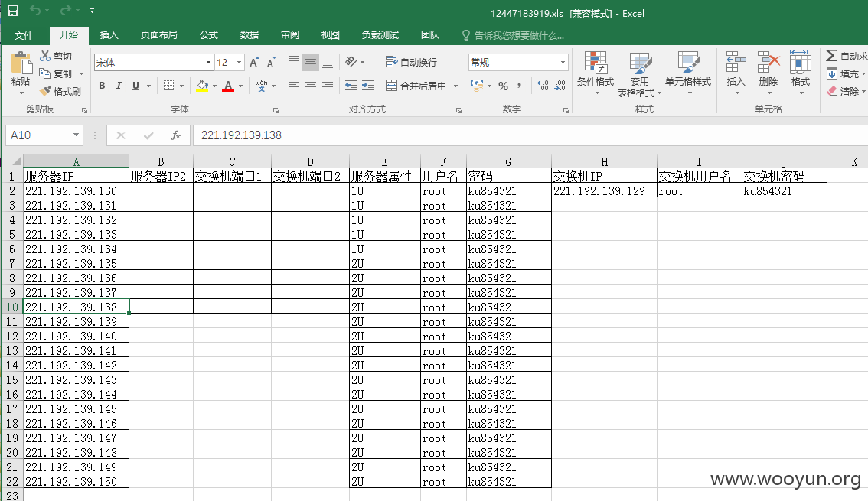
Task: Decrease decimal places icon
Action: [560, 86]
